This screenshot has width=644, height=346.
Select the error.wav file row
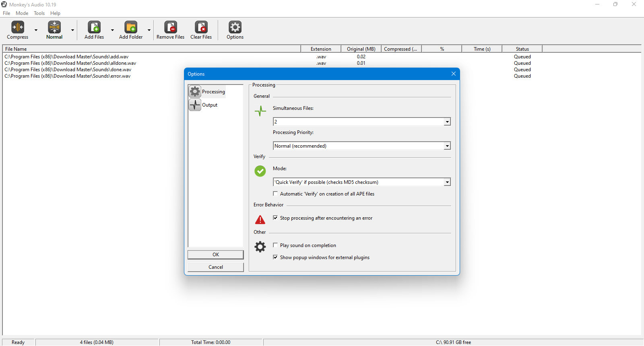[x=67, y=76]
